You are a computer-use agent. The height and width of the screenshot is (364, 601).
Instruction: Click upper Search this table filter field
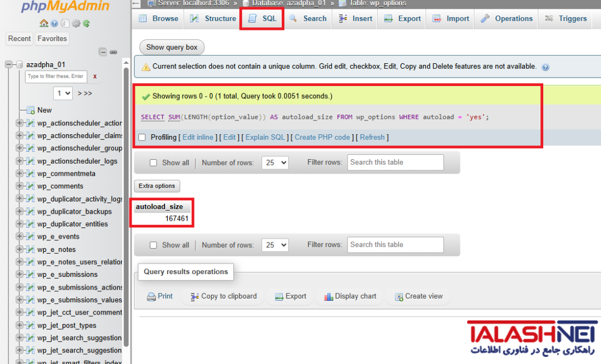[x=395, y=162]
